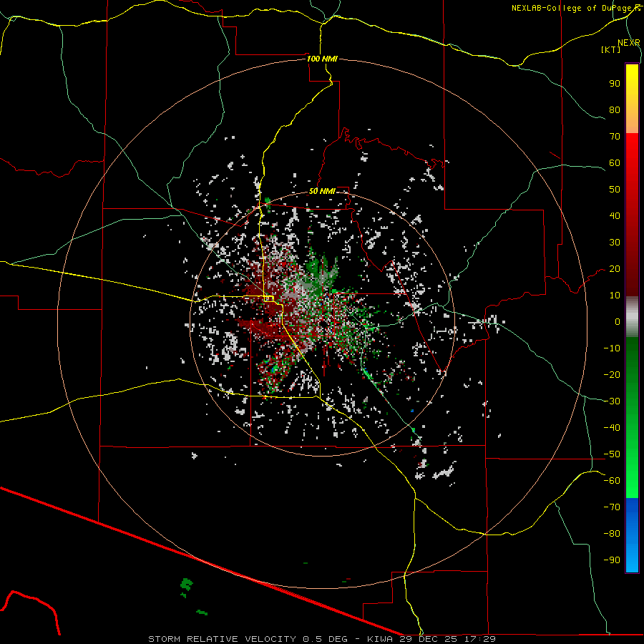The width and height of the screenshot is (644, 644).
Task: Click the legend value 0
Action: coord(618,321)
